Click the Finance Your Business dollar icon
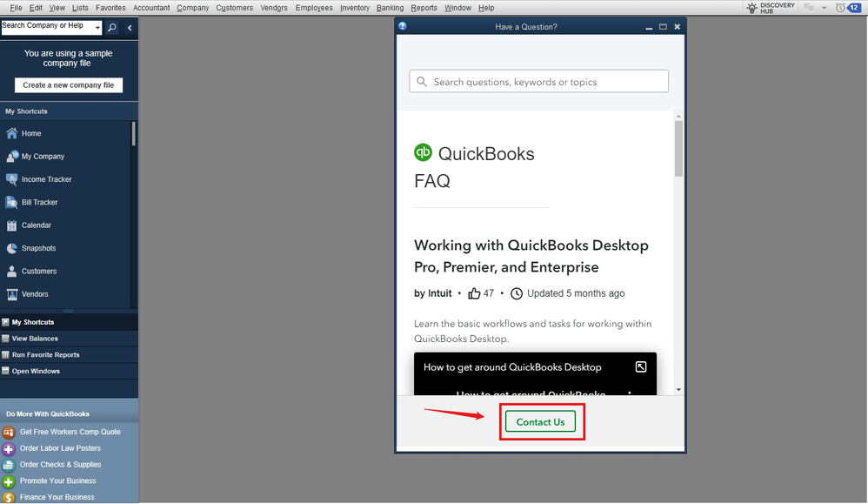Image resolution: width=868 pixels, height=504 pixels. 9,497
